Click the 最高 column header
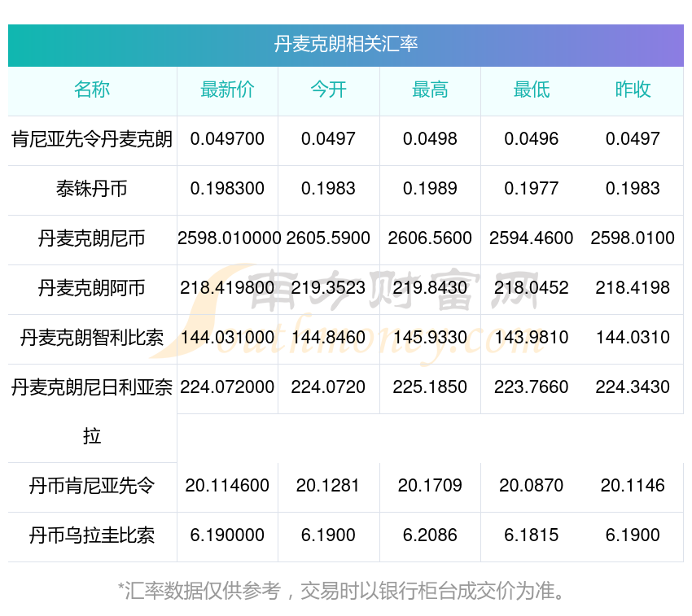This screenshot has width=692, height=616. tap(430, 90)
